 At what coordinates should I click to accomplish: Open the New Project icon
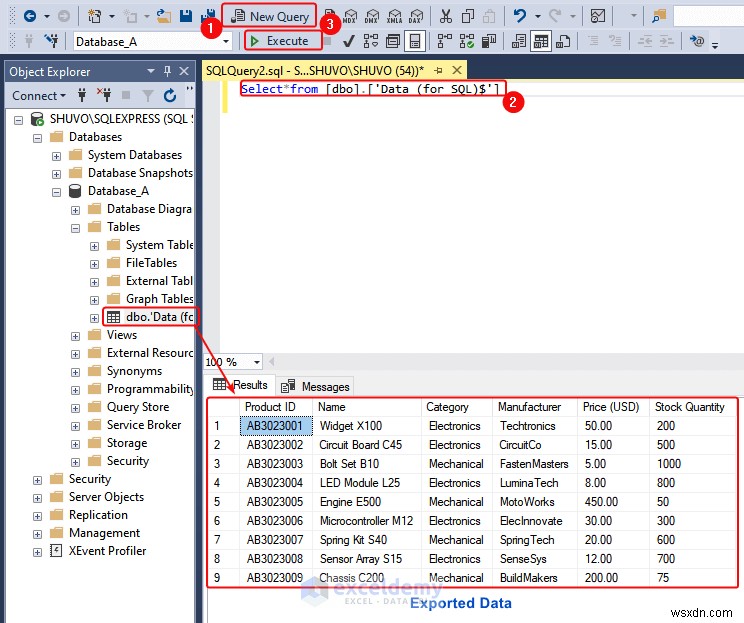click(94, 17)
